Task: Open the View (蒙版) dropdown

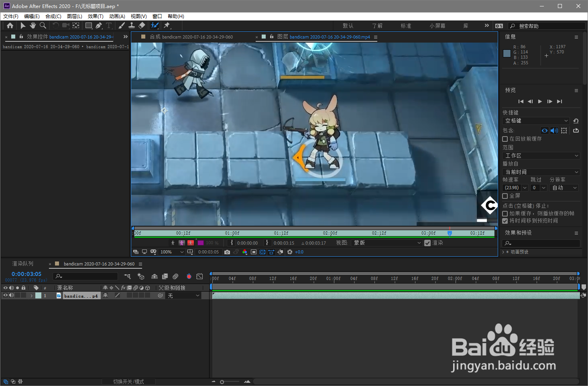Action: pos(387,243)
